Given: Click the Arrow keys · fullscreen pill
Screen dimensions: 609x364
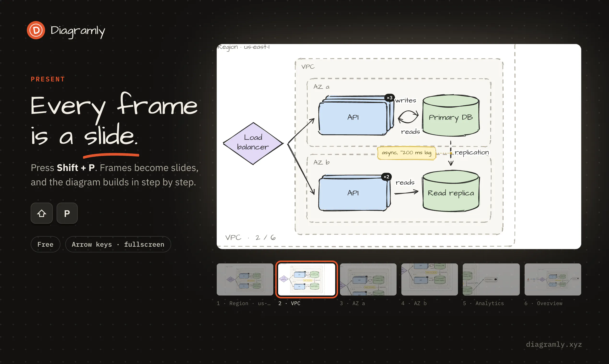Looking at the screenshot, I should click(x=118, y=244).
